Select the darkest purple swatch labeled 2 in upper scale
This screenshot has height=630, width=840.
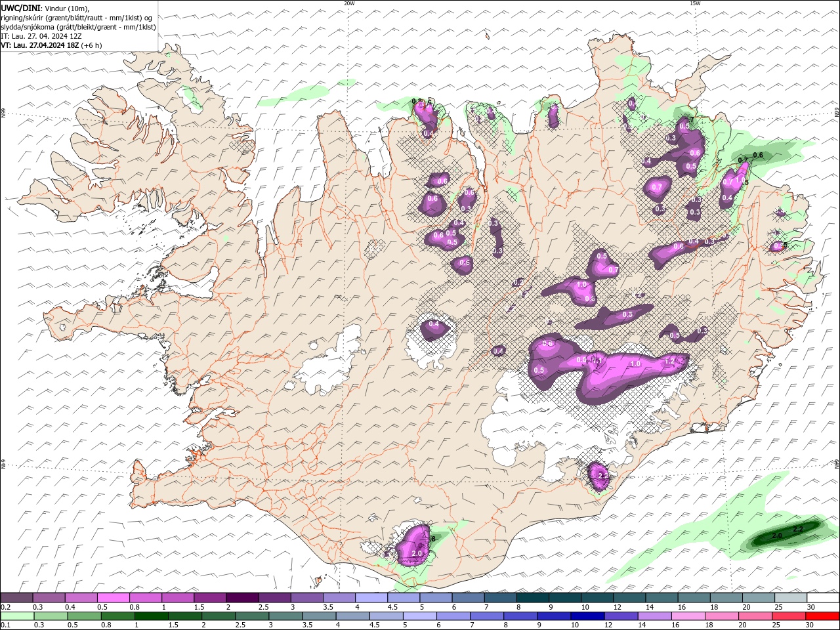click(x=241, y=598)
